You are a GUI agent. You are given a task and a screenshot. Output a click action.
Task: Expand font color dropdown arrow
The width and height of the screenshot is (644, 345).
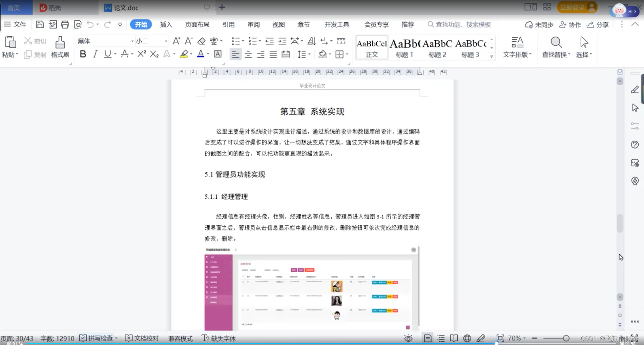pyautogui.click(x=208, y=54)
